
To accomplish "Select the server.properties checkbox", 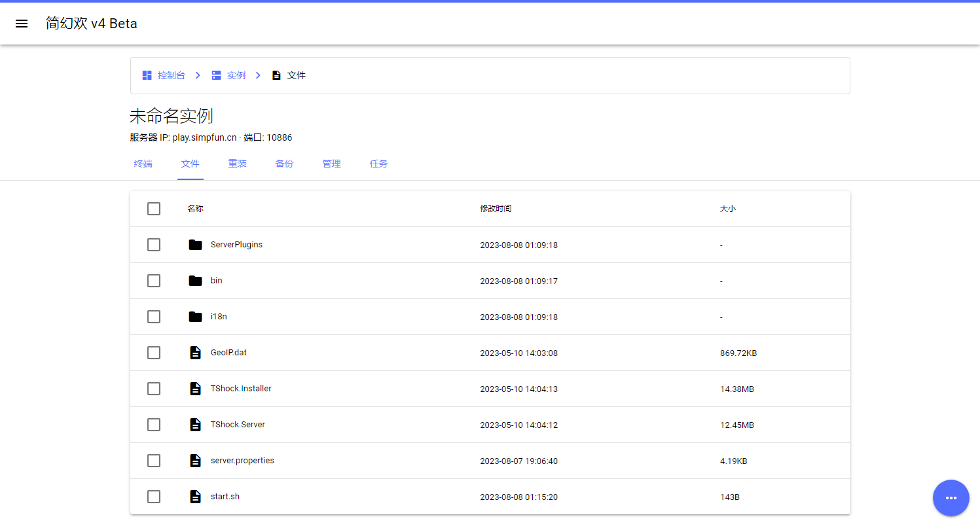I will coord(154,461).
